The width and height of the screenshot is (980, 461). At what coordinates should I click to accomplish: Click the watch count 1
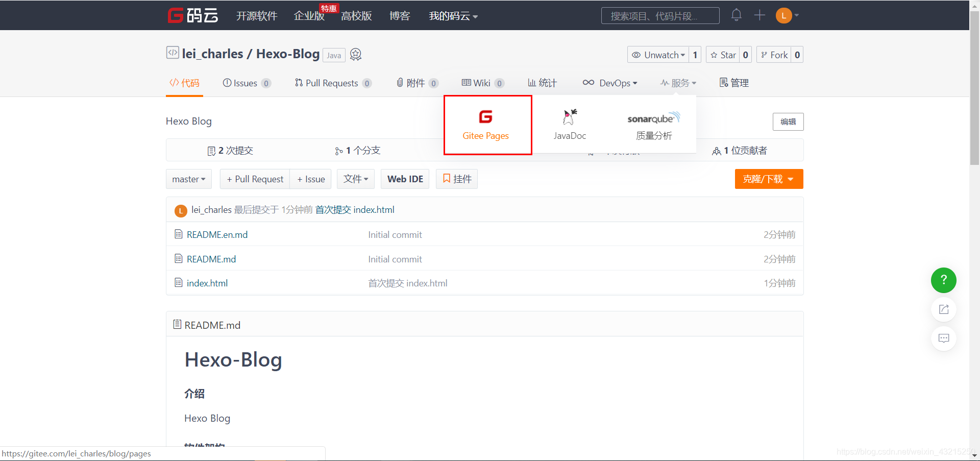695,55
